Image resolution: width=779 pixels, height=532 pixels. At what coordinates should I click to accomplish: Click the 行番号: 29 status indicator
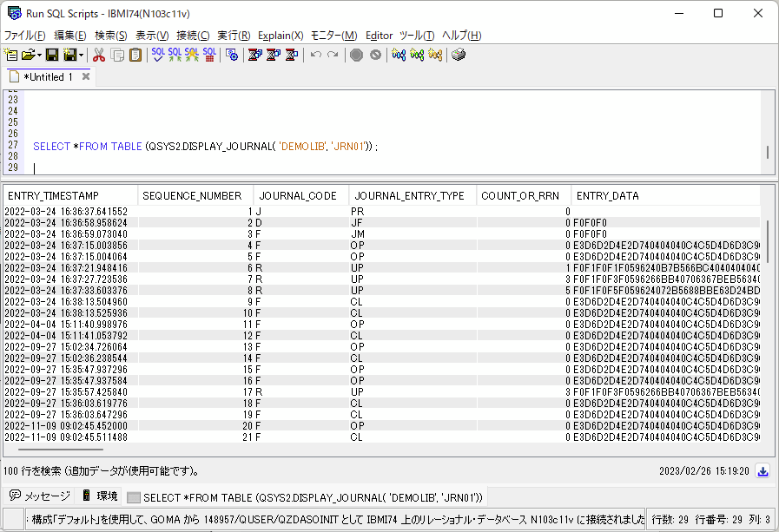coord(718,520)
